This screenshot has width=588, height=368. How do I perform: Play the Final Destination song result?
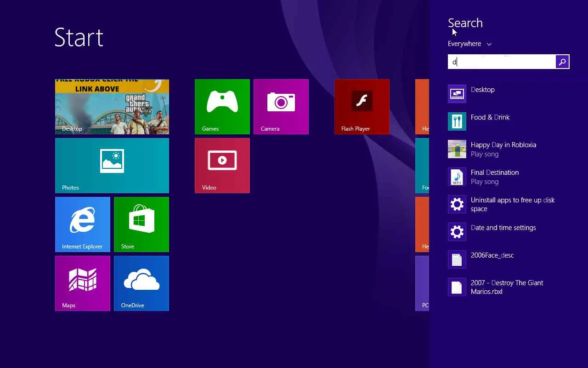click(x=509, y=177)
